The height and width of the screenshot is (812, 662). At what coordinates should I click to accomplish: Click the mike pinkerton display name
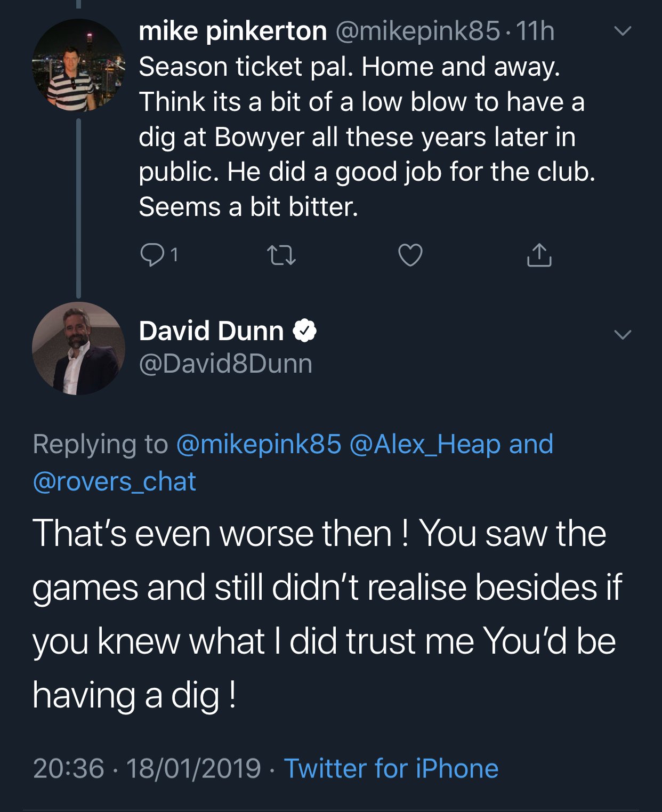232,31
